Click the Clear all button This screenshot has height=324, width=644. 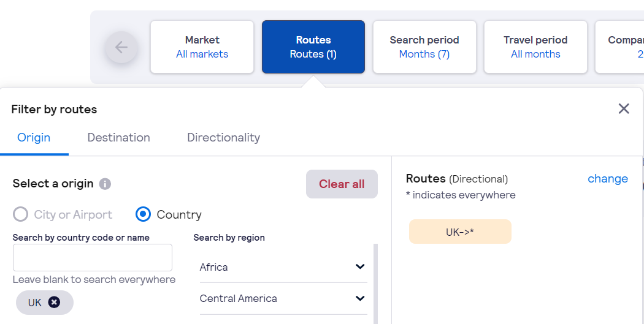coord(342,184)
